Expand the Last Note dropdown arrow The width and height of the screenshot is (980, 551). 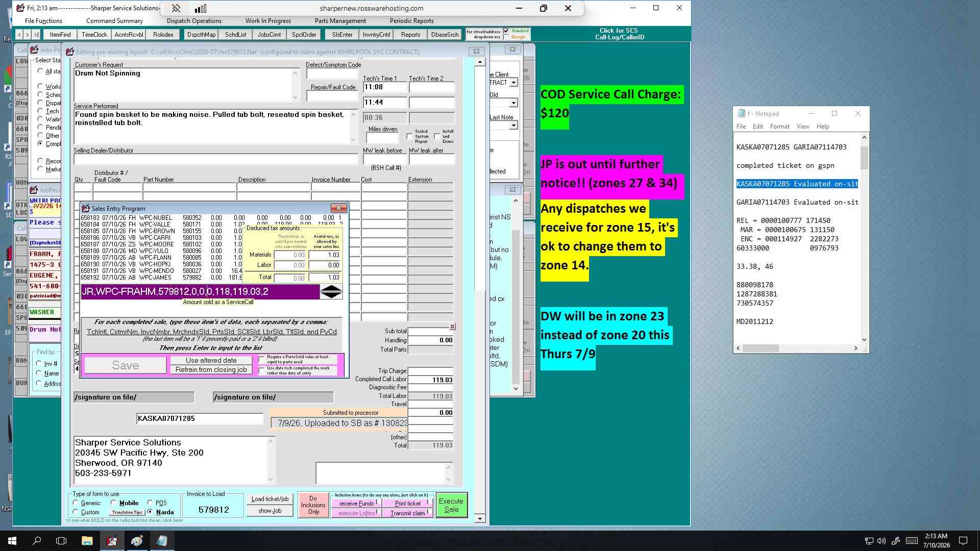coord(513,126)
